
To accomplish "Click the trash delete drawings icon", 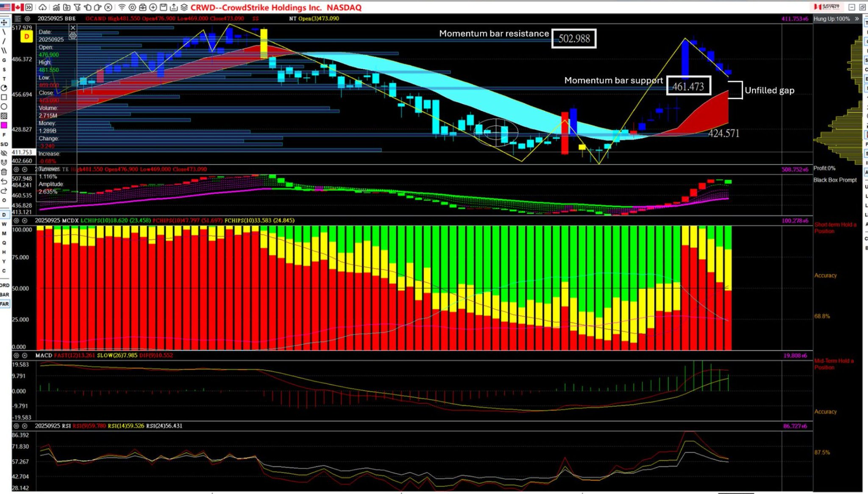I will click(x=4, y=172).
